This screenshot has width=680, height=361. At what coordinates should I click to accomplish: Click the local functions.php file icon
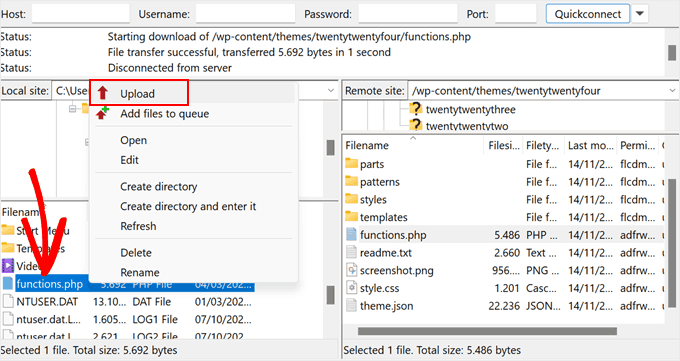8,283
